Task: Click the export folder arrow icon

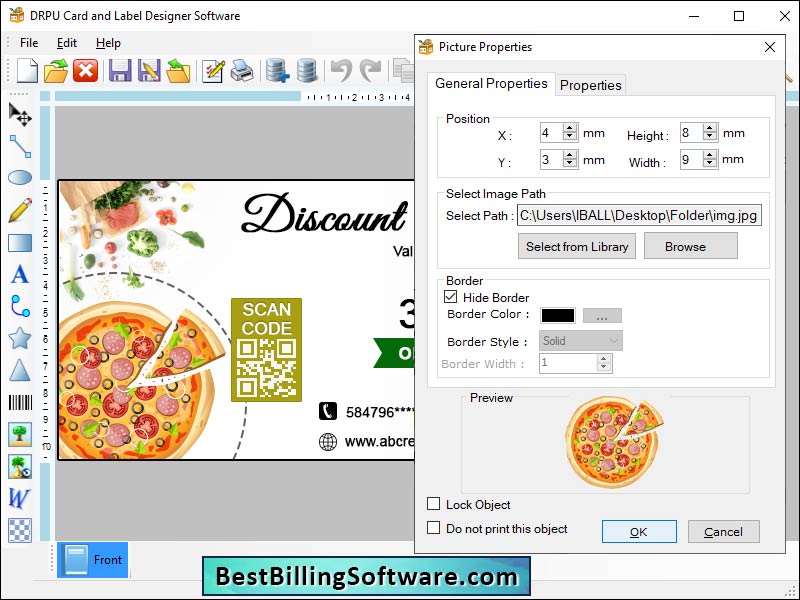Action: pyautogui.click(x=179, y=70)
